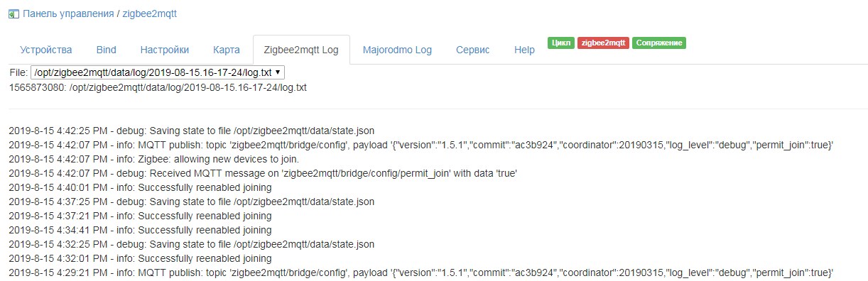Go to the Карта tab
Screen dimensions: 868x281
point(227,50)
